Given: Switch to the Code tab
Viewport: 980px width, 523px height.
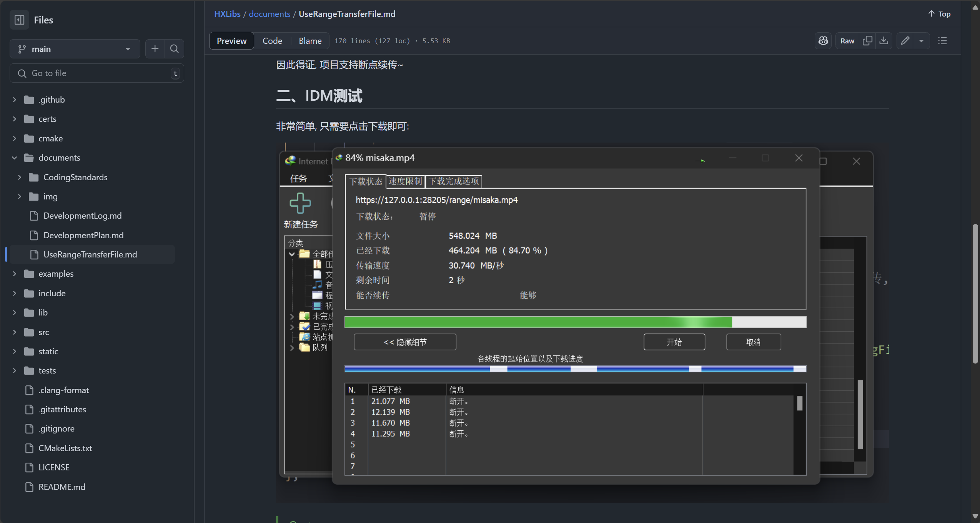Looking at the screenshot, I should (x=272, y=41).
